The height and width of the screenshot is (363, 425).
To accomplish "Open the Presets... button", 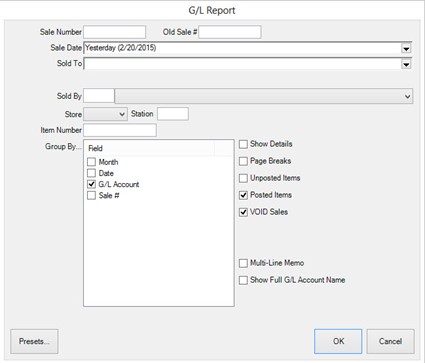I will tap(34, 341).
